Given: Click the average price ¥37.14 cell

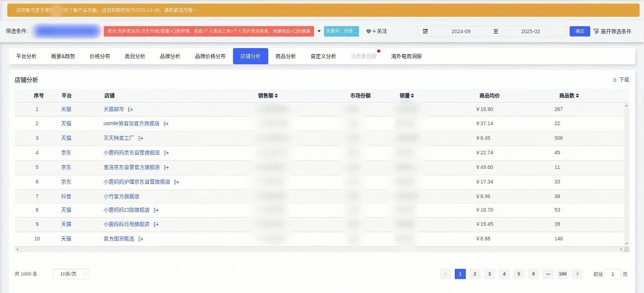Looking at the screenshot, I should 485,124.
